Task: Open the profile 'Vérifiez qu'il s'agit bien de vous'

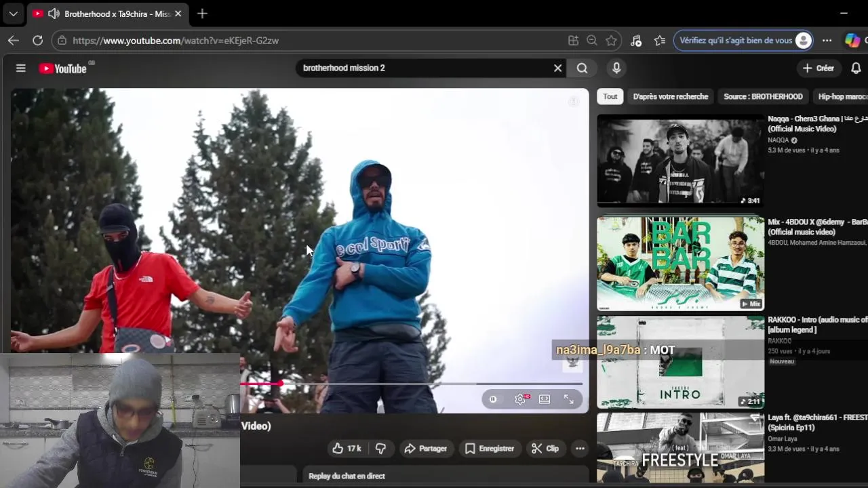Action: coord(743,41)
